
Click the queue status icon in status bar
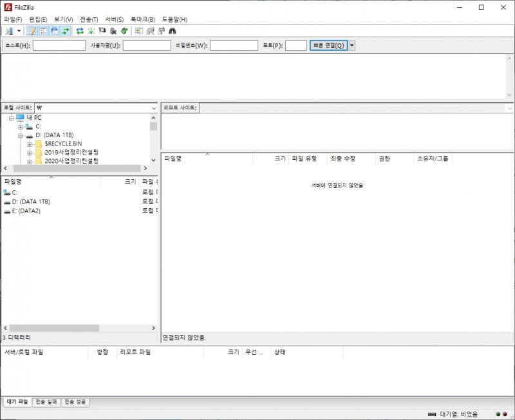(x=432, y=414)
